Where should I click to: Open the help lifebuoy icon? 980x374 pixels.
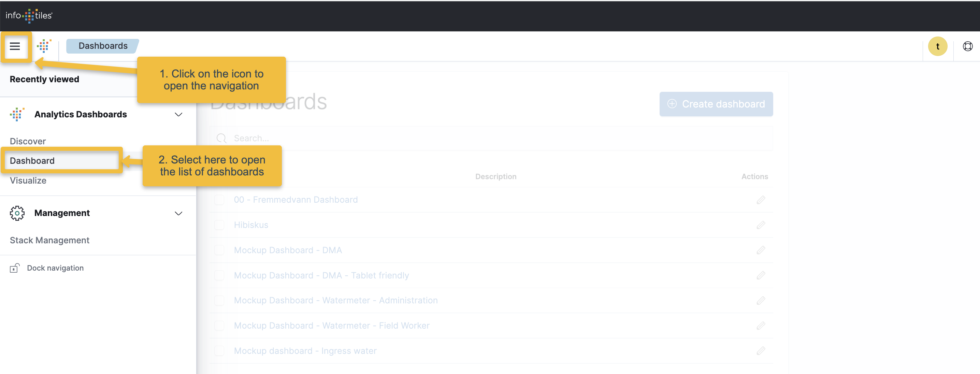967,46
